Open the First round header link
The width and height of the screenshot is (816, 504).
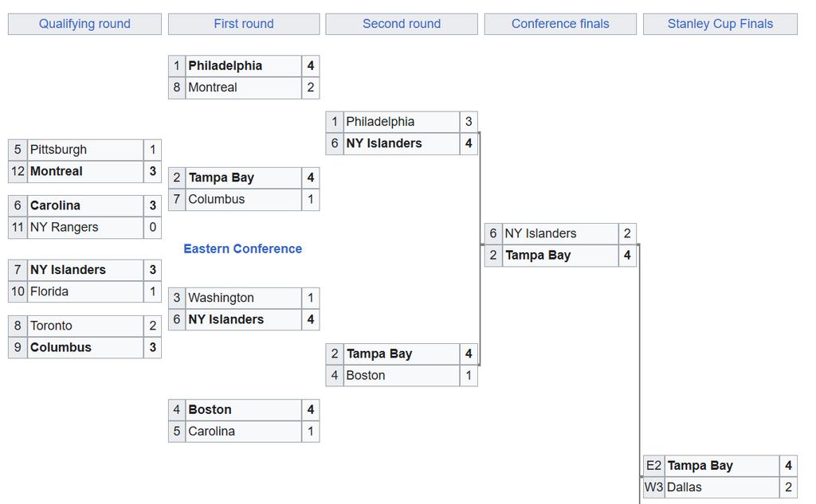coord(244,24)
